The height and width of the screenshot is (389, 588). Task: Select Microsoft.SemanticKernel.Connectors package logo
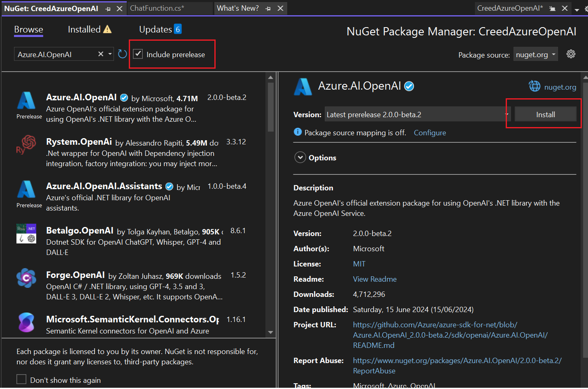click(x=26, y=322)
